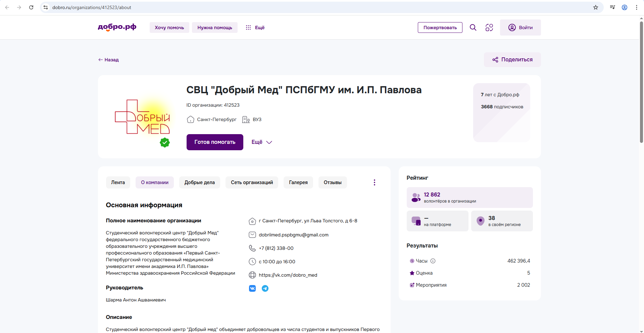Click the phone number +7 (812) 338-00
644x333 pixels.
[x=276, y=248]
